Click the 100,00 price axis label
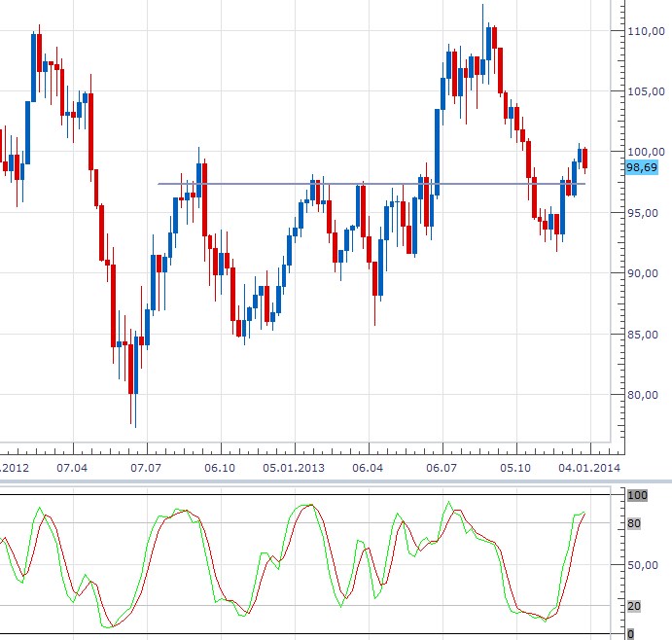 point(646,152)
